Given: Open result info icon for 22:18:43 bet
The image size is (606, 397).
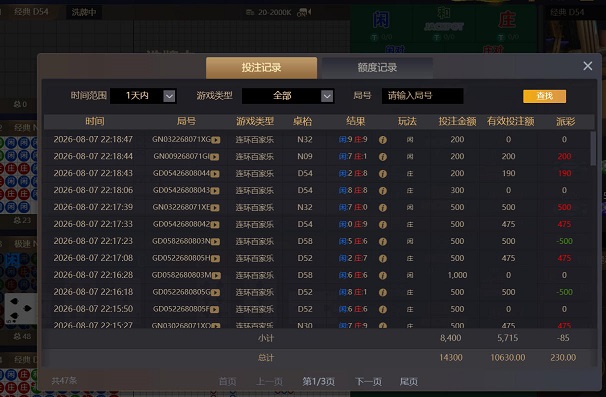Looking at the screenshot, I should [383, 174].
